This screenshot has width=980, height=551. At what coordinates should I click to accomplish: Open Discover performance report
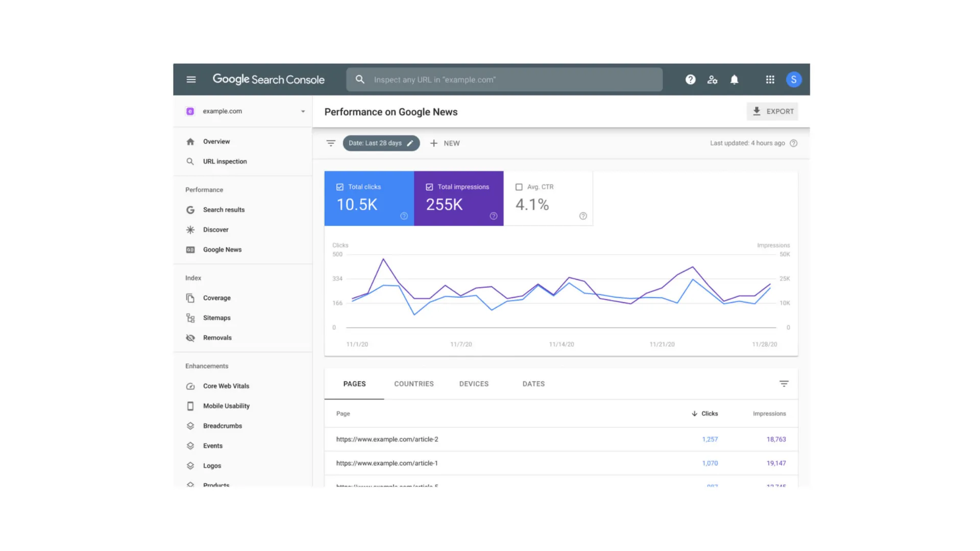pos(216,230)
